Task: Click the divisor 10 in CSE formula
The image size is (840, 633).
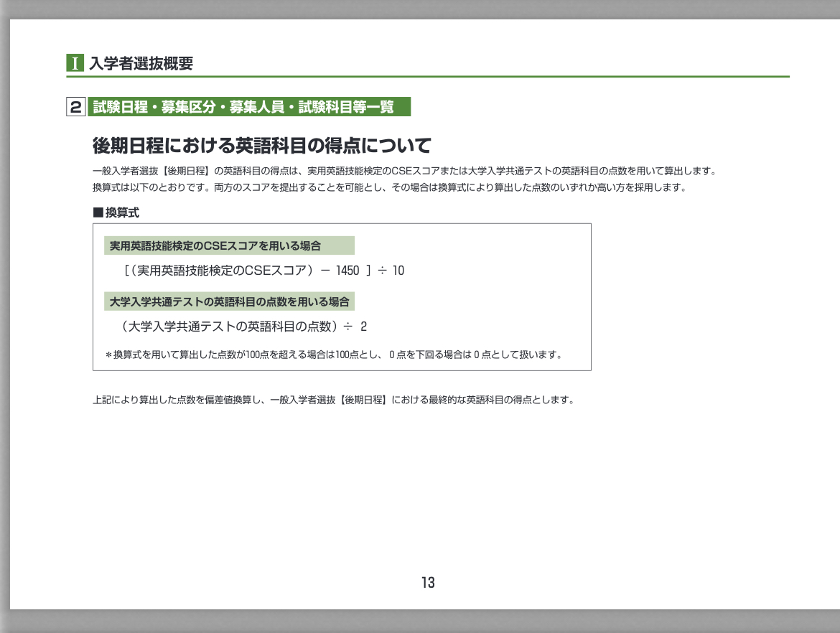Action: [x=398, y=271]
